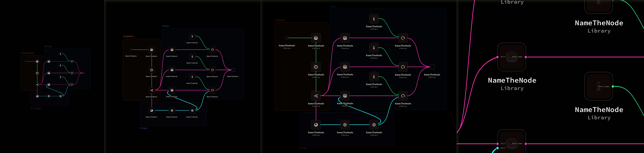Click the lowest info node in the medium graph
644x153 pixels.
click(x=192, y=77)
